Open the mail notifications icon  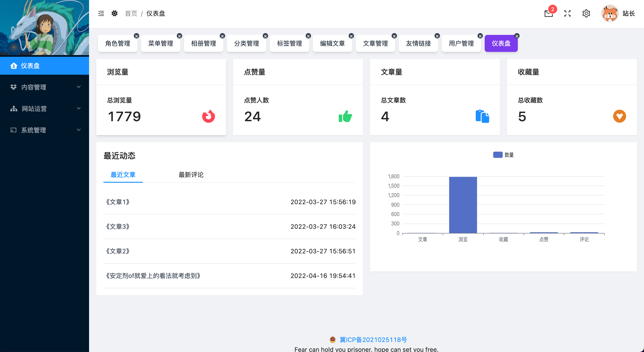548,13
